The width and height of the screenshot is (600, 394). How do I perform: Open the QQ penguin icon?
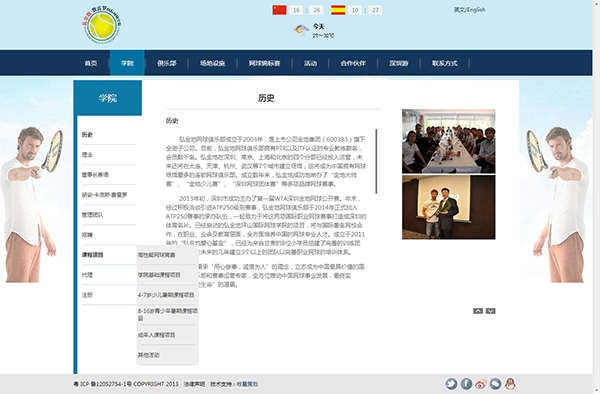tap(510, 384)
